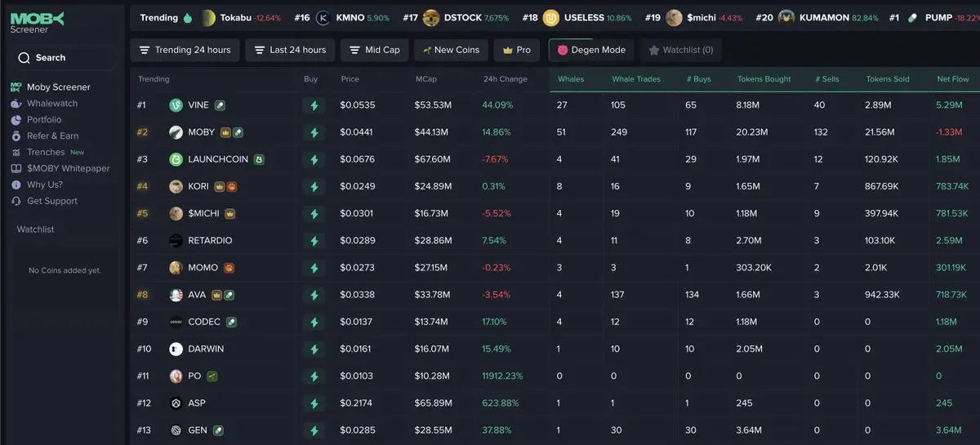Toggle the Pro filter
980x445 pixels.
[516, 50]
